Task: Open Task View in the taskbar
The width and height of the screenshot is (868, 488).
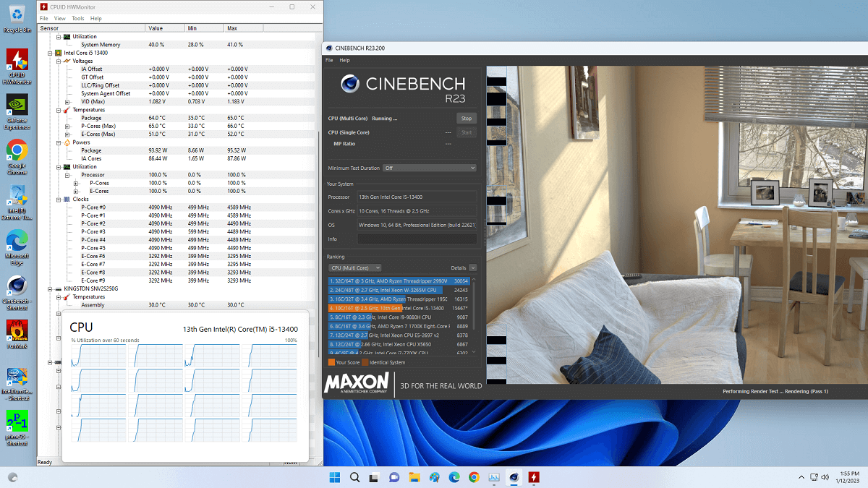Action: [x=375, y=477]
